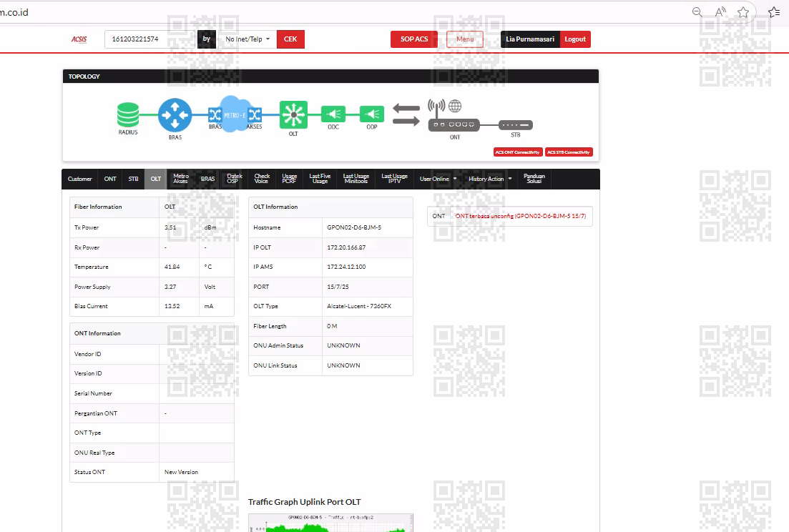
Task: Open the Metro Akses tab
Action: [x=181, y=179]
